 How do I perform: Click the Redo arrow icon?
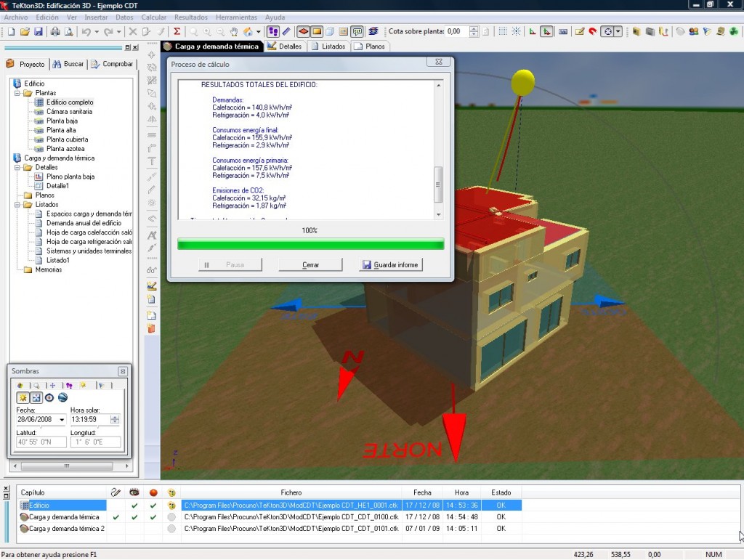pyautogui.click(x=108, y=32)
